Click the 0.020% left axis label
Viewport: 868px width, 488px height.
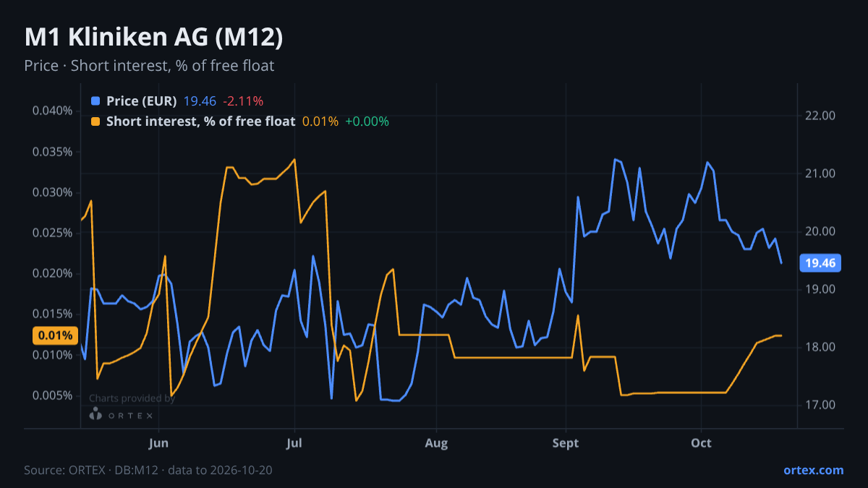point(53,273)
